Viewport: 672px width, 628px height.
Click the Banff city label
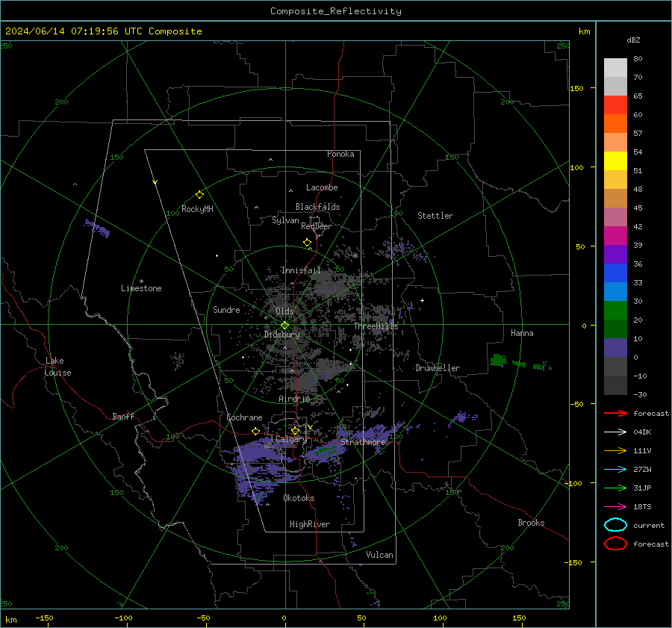coord(123,417)
